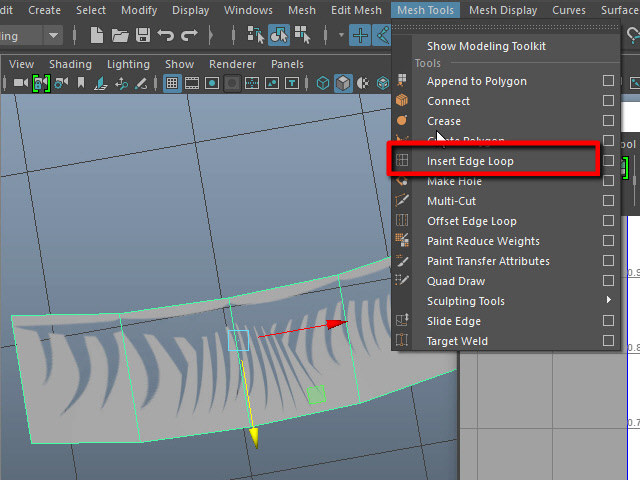The image size is (640, 480).
Task: Click Show Modeling Toolkit
Action: [486, 46]
